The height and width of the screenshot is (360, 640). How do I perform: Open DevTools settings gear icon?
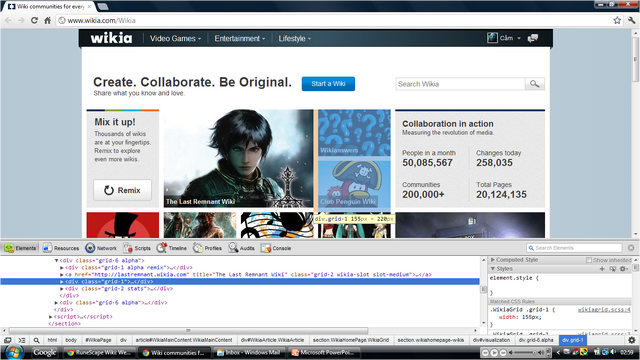pos(631,340)
